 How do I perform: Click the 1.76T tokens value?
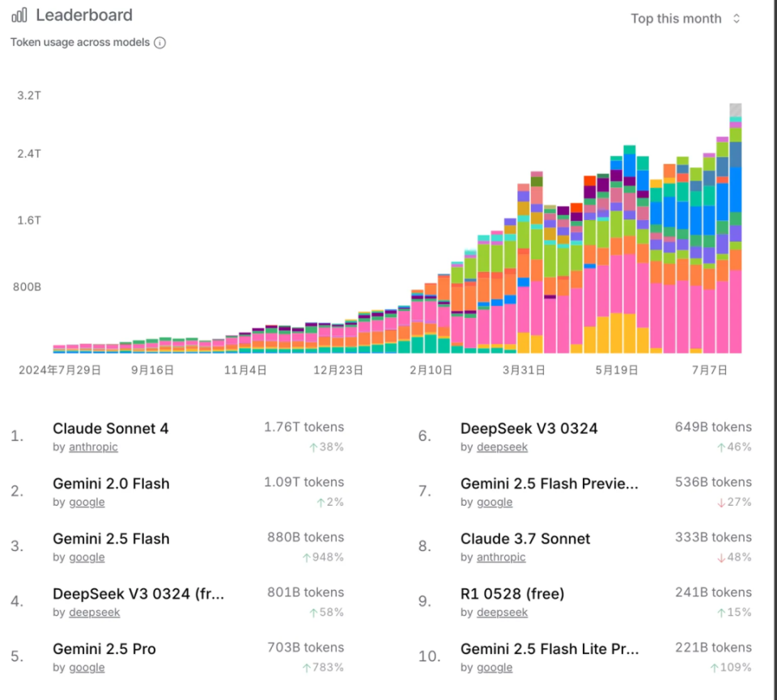[304, 427]
